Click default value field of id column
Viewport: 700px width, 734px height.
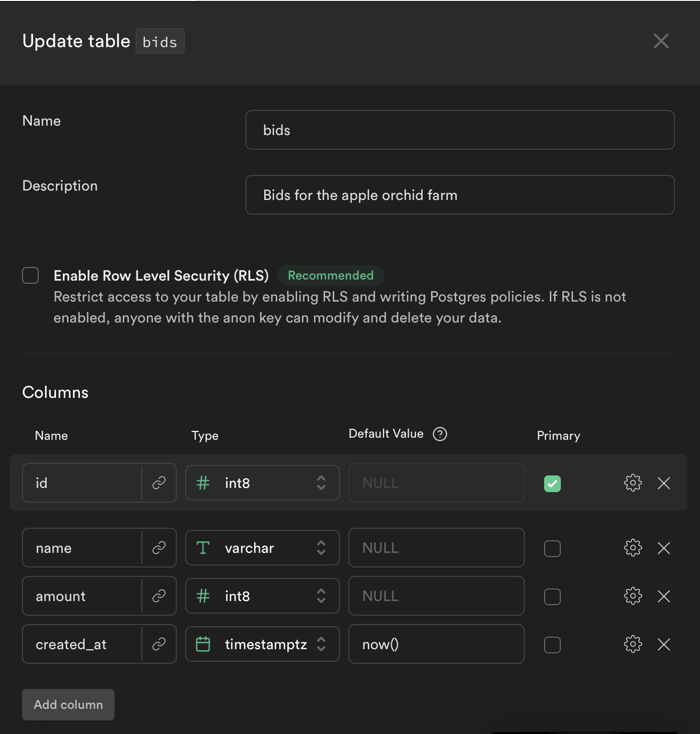coord(436,483)
